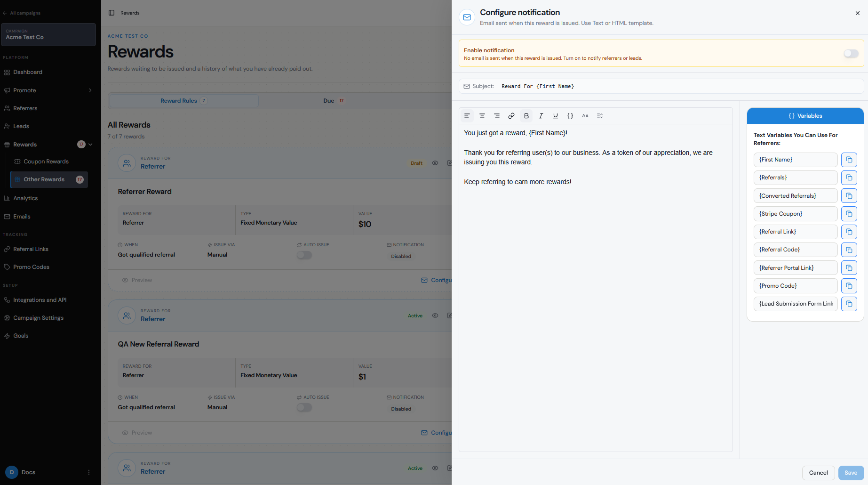Click eye icon on QA New Referral Reward card

(x=435, y=315)
